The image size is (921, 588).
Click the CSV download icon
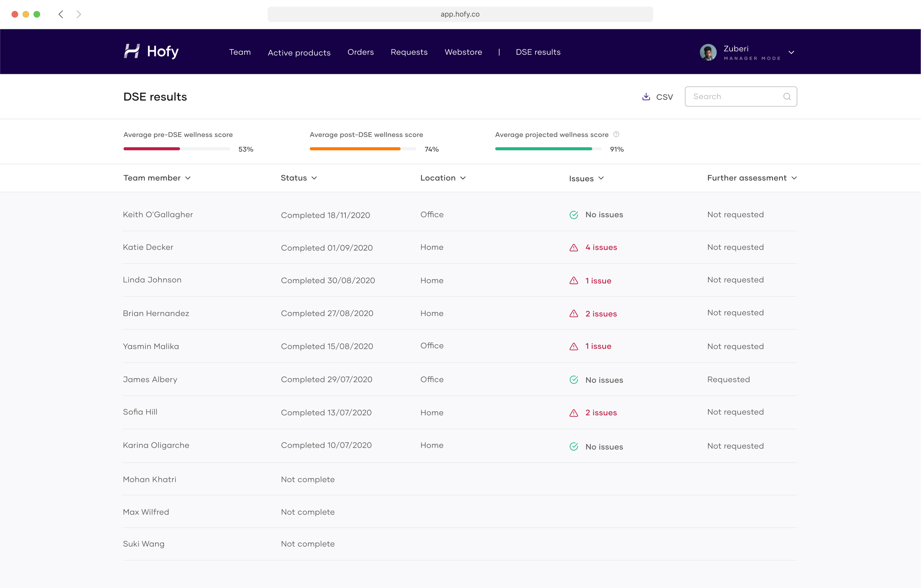(646, 97)
